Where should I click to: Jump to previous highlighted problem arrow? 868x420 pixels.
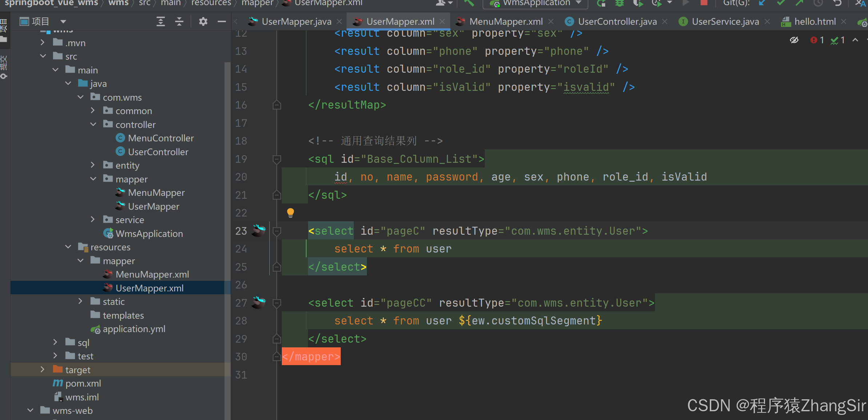coord(855,40)
